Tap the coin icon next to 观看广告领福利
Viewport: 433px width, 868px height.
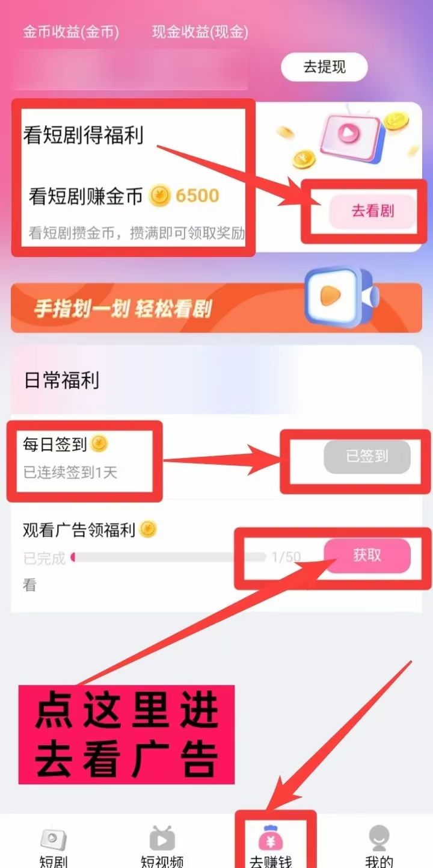click(x=148, y=530)
